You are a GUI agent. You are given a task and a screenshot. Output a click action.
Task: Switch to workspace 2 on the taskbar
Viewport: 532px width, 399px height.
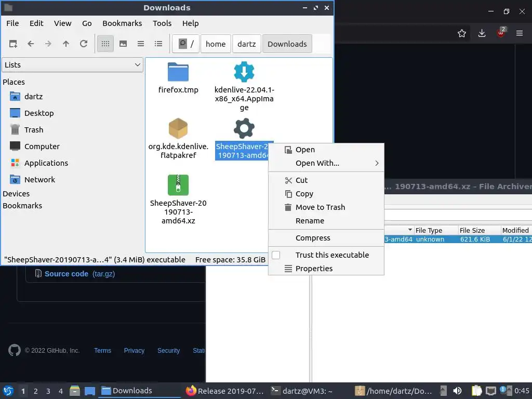pos(36,391)
